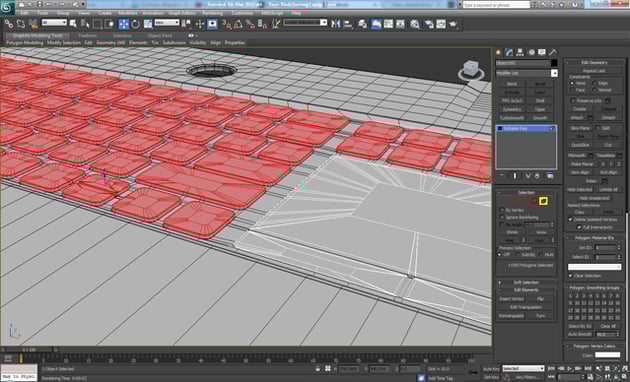The image size is (630, 382).
Task: Open the Modifier List dropdown
Action: point(527,73)
